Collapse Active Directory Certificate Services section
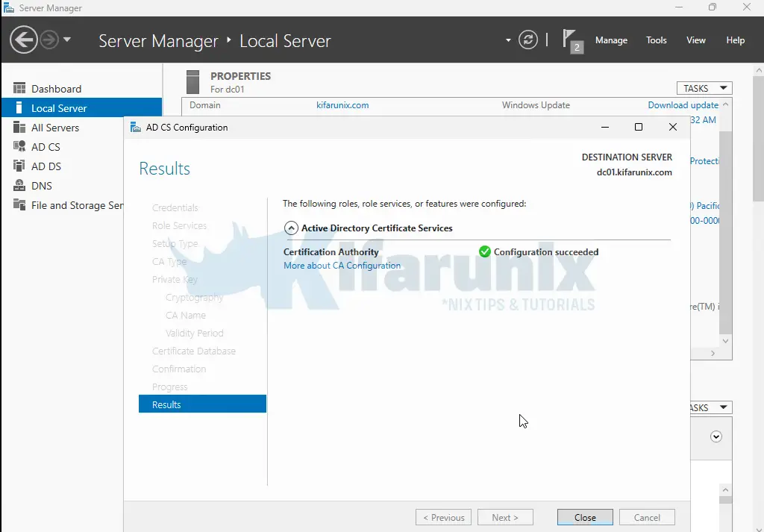 coord(291,228)
